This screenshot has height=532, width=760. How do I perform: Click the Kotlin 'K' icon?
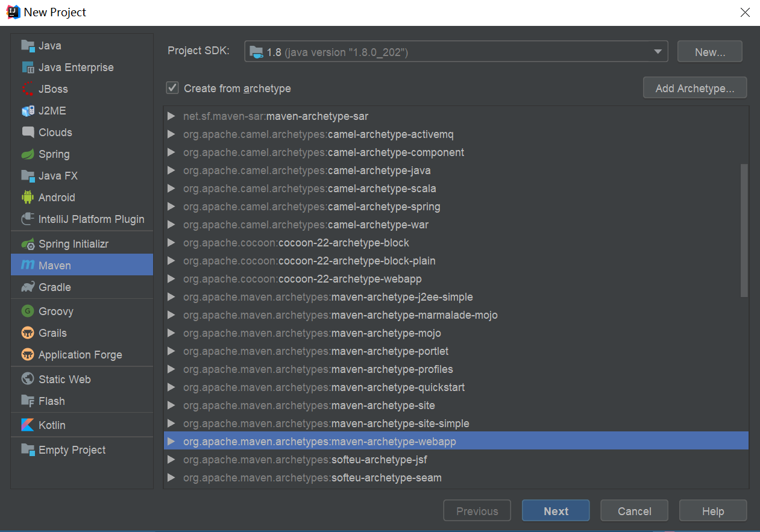tap(28, 425)
